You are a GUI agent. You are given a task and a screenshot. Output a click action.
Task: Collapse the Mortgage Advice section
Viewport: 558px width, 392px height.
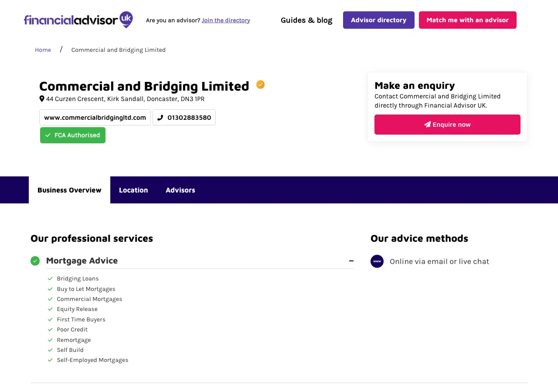pos(351,260)
